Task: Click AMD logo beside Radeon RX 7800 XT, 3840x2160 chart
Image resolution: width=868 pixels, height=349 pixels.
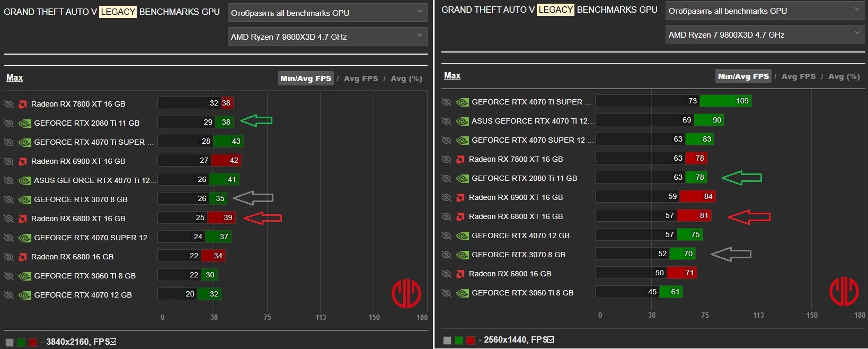Action: (23, 104)
